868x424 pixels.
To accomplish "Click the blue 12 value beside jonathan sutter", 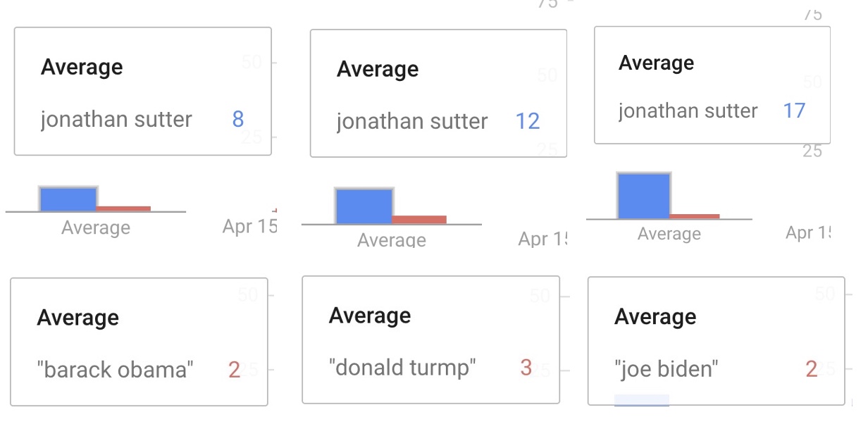I will (527, 121).
